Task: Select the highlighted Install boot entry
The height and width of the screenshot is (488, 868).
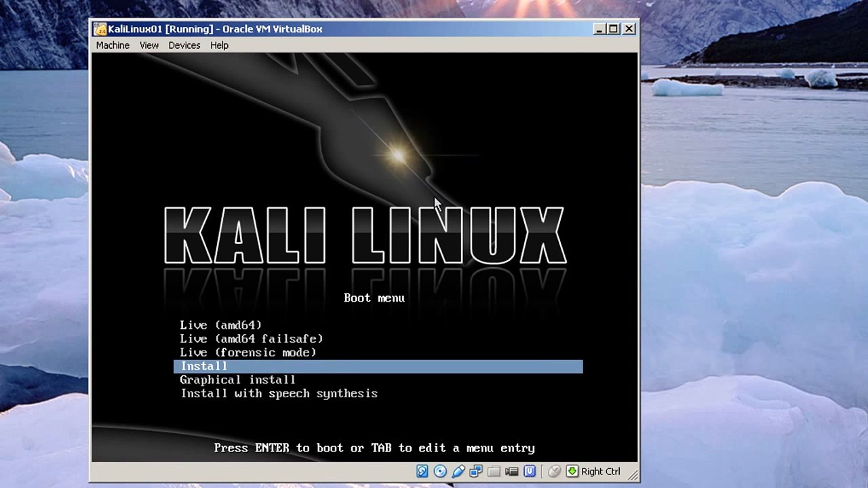Action: coord(378,367)
